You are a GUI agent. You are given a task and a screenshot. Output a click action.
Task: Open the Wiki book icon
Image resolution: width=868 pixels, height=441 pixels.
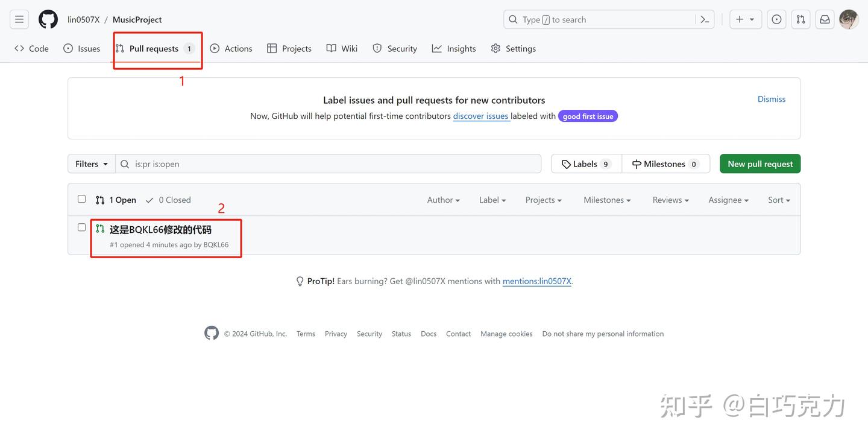(x=332, y=48)
